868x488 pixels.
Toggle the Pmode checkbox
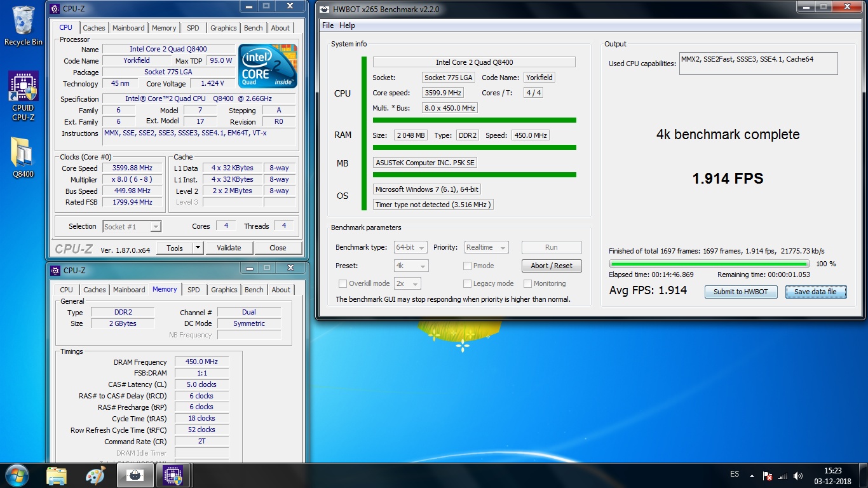468,266
